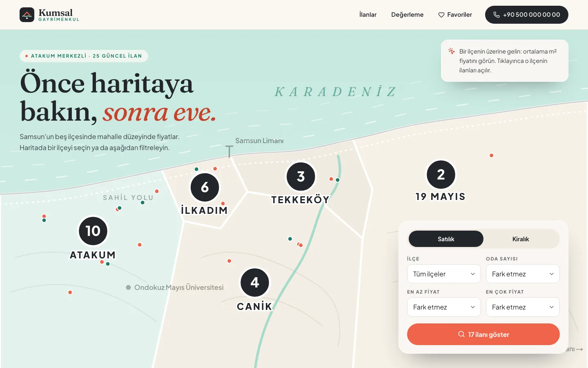
Task: Click the ATAKUM district label
Action: coord(93,255)
